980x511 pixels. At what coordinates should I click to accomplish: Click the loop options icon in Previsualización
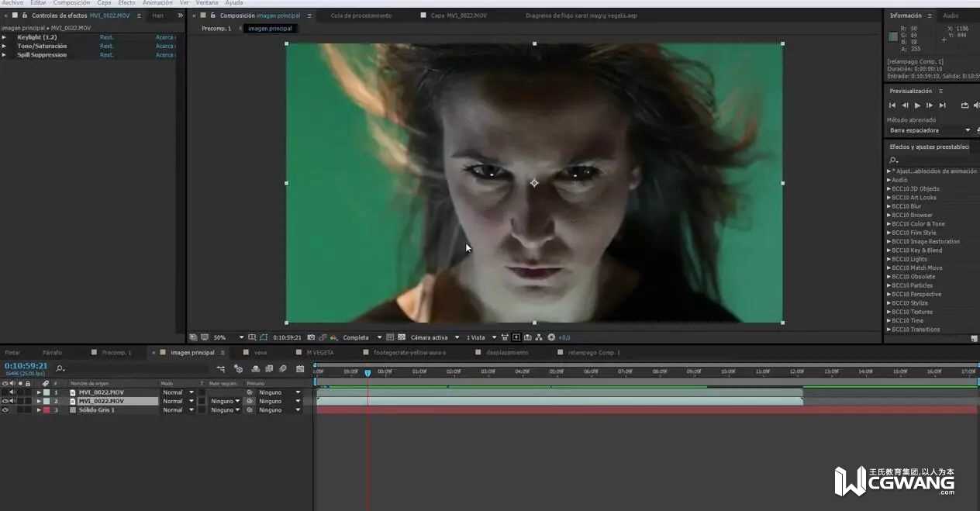point(964,105)
